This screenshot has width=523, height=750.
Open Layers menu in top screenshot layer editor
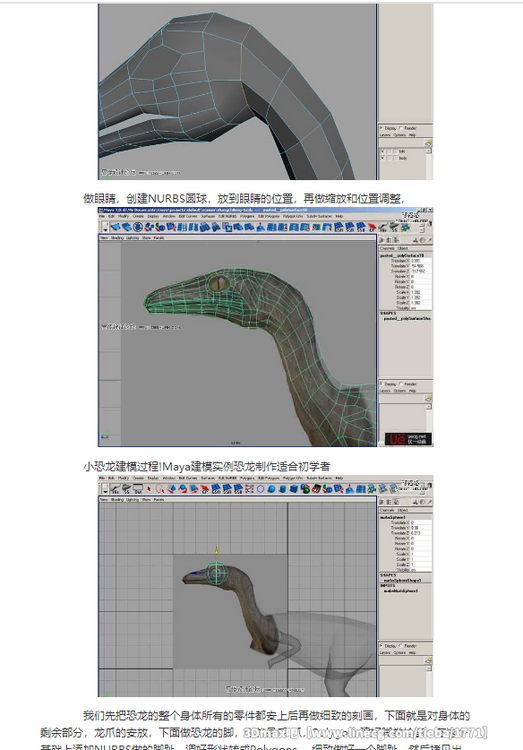coord(385,135)
